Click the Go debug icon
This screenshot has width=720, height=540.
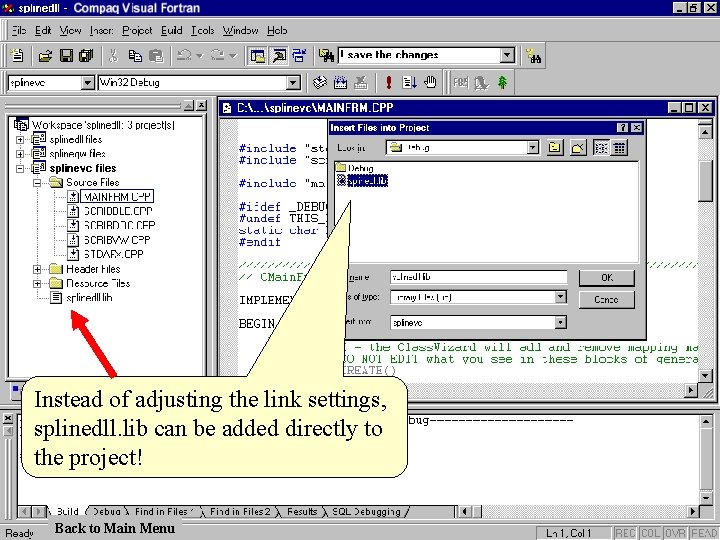click(409, 83)
